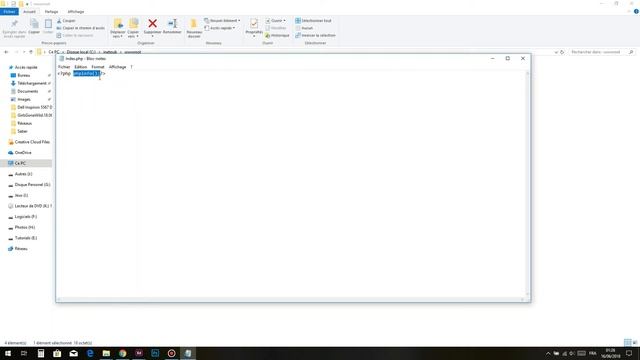
Task: Click the Historique icon
Action: click(268, 36)
